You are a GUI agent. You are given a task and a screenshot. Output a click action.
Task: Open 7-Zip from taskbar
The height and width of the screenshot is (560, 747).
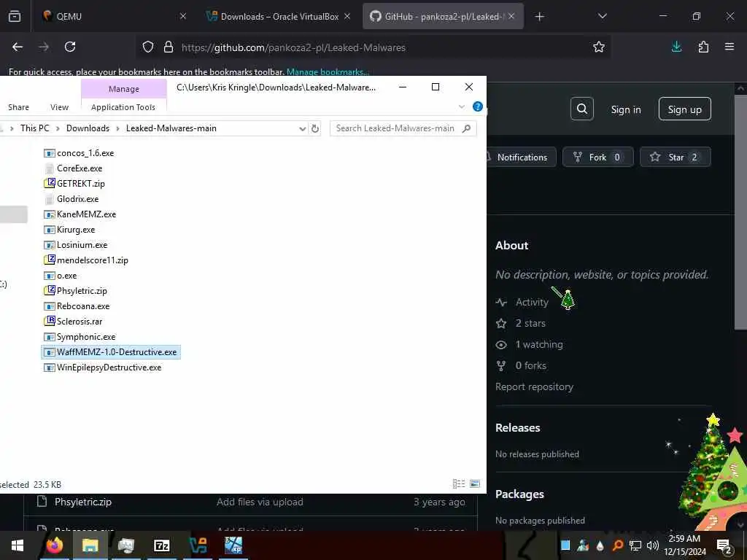(161, 545)
